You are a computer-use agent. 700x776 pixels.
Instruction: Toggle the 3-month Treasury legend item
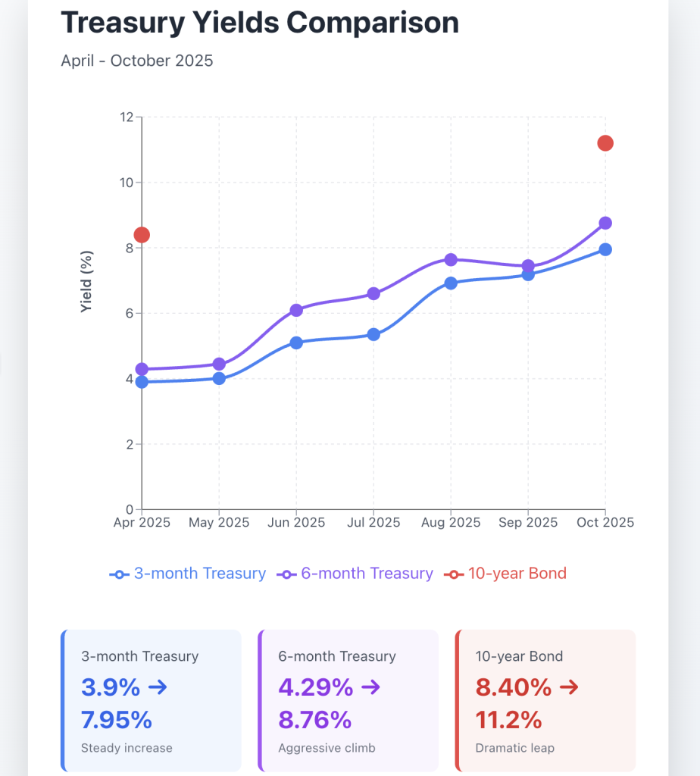188,574
